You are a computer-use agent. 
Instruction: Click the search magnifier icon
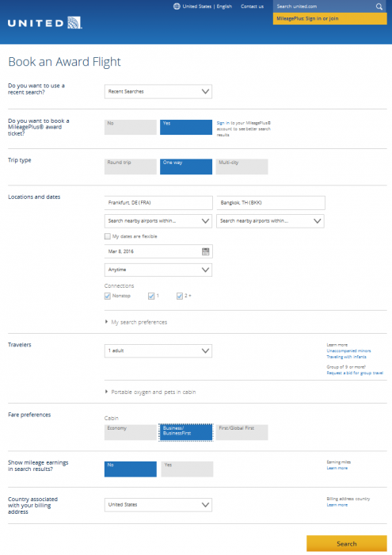pyautogui.click(x=379, y=6)
